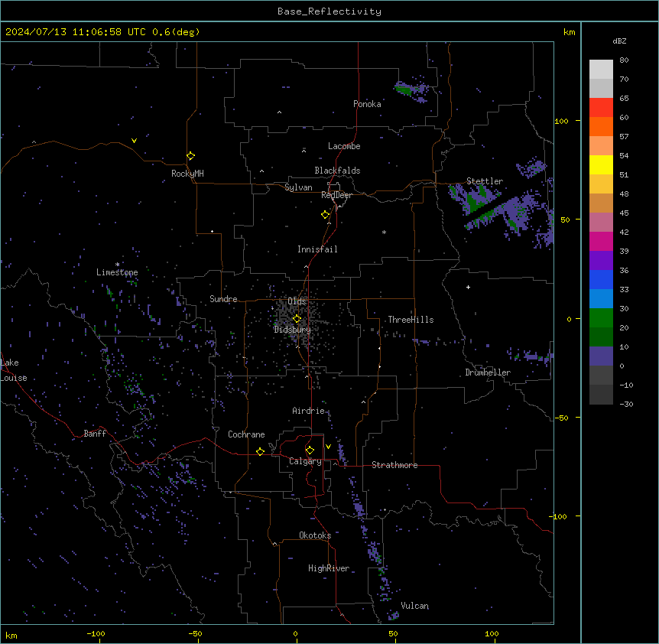Click the Ponoka city label
The image size is (659, 644).
point(367,104)
